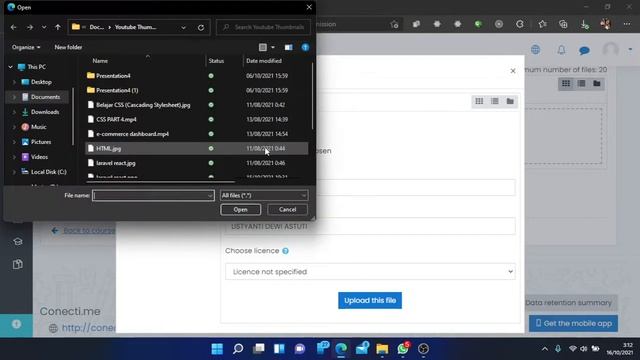Image resolution: width=640 pixels, height=360 pixels.
Task: Open the Choose licence dropdown
Action: [370, 272]
